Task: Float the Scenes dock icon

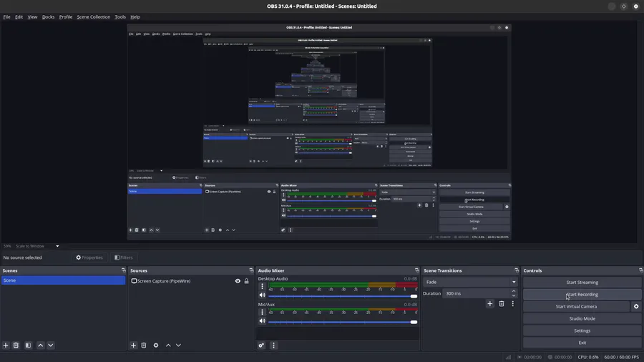Action: tap(123, 270)
